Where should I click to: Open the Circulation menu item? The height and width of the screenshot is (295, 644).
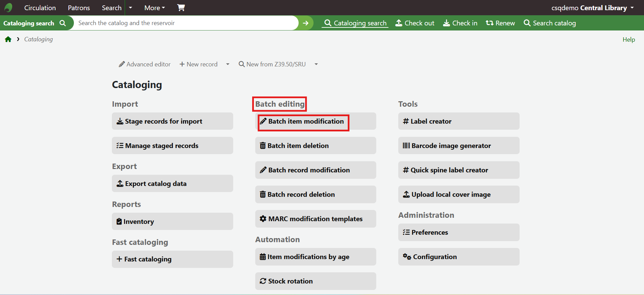pyautogui.click(x=40, y=8)
